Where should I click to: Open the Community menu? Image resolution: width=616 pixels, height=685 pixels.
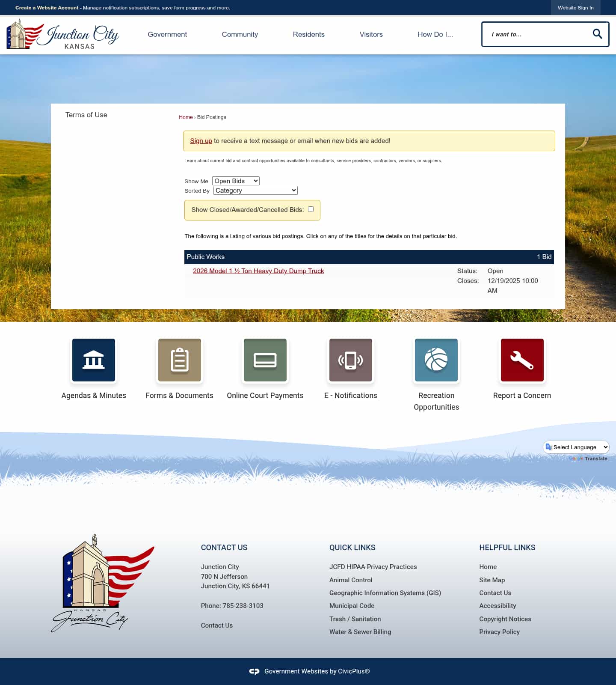[x=240, y=34]
